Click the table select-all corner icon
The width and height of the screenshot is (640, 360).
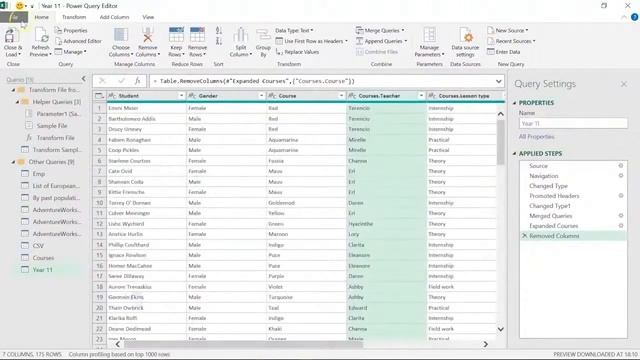click(99, 96)
